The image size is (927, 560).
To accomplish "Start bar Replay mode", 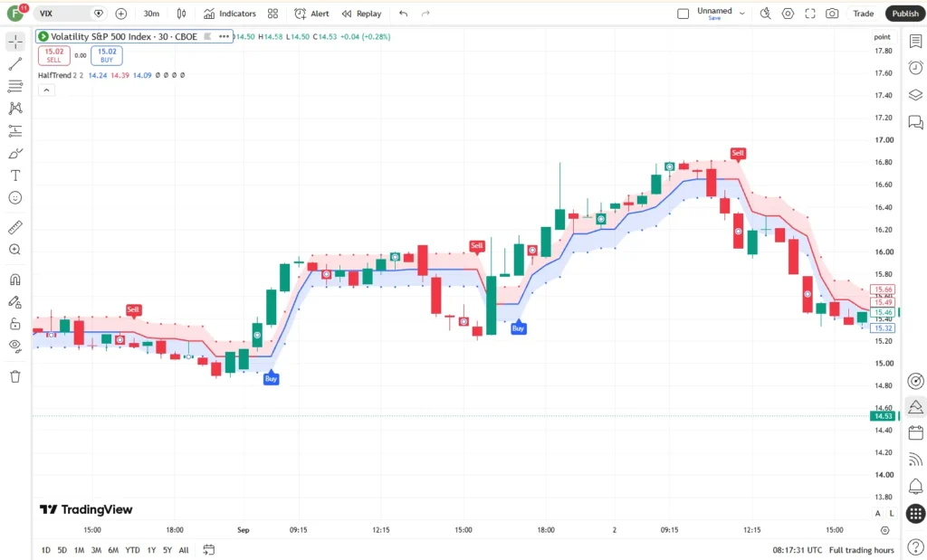I will (x=361, y=14).
